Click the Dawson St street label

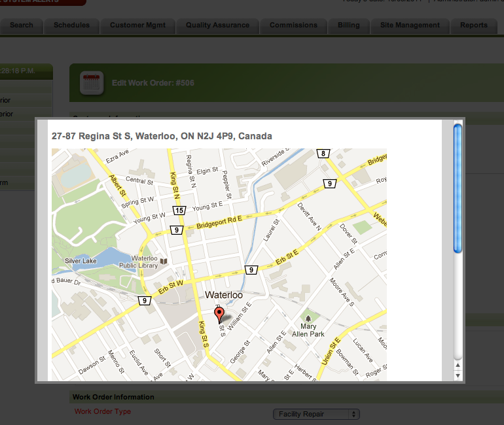click(92, 365)
